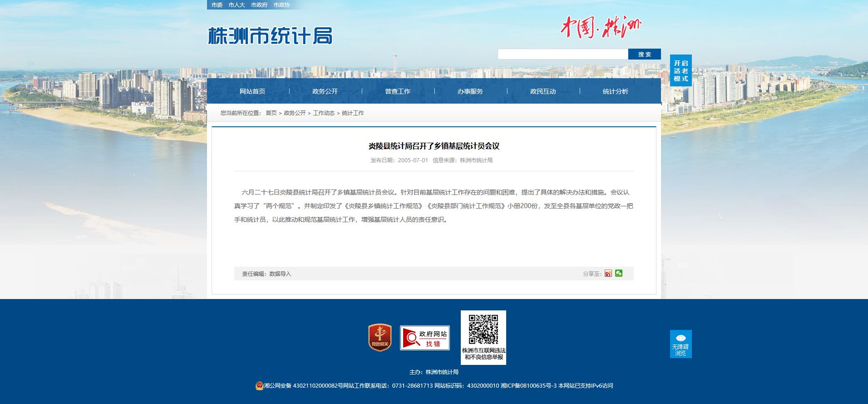
Task: Enable 无障碍浏览 accessibility browsing
Action: point(681,344)
